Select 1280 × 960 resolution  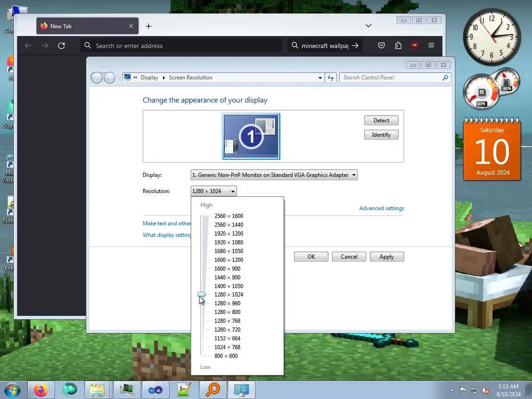(x=227, y=303)
